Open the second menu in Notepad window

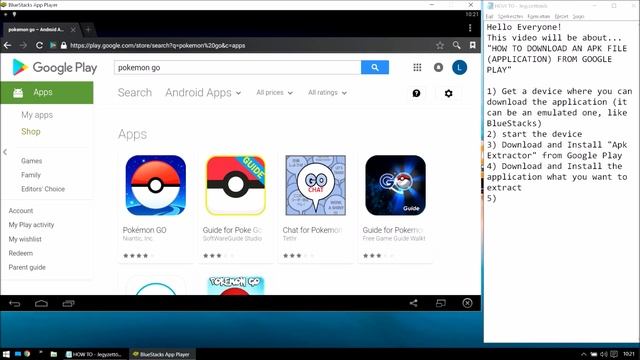(510, 16)
